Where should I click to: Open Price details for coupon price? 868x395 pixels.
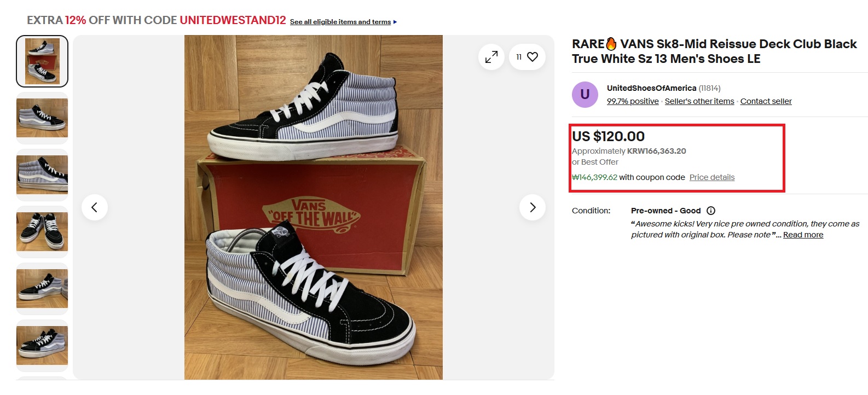(x=711, y=177)
